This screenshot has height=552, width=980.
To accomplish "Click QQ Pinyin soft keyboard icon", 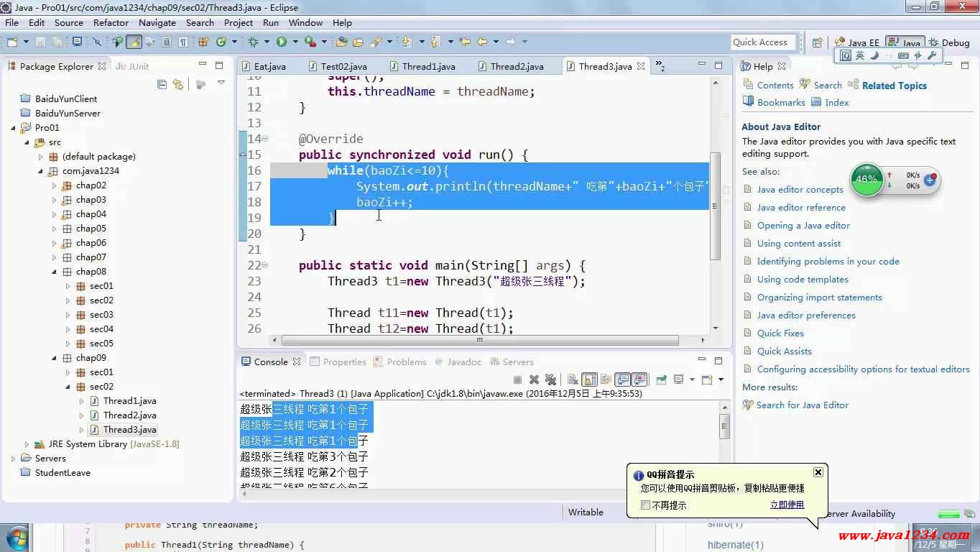I will (x=903, y=55).
